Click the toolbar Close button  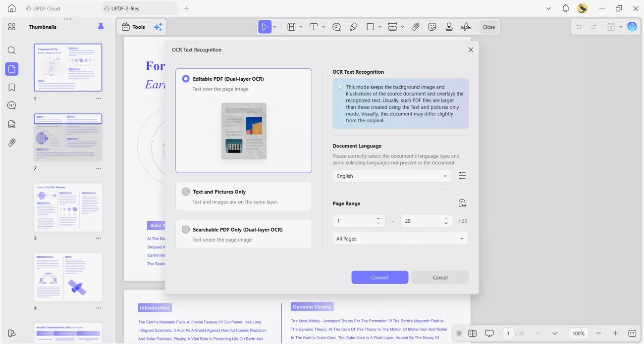tap(489, 27)
